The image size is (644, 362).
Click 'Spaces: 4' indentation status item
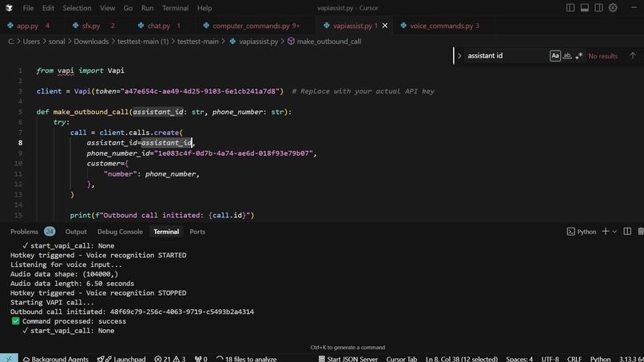pos(519,359)
